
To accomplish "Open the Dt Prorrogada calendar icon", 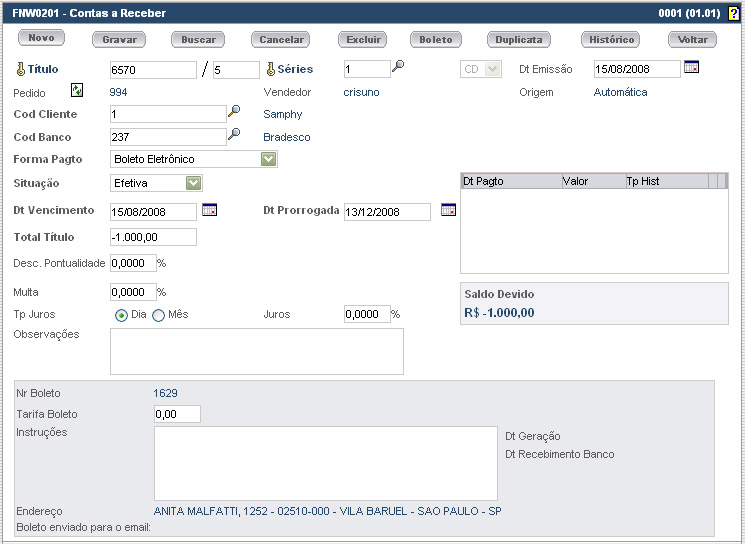I will pyautogui.click(x=448, y=210).
